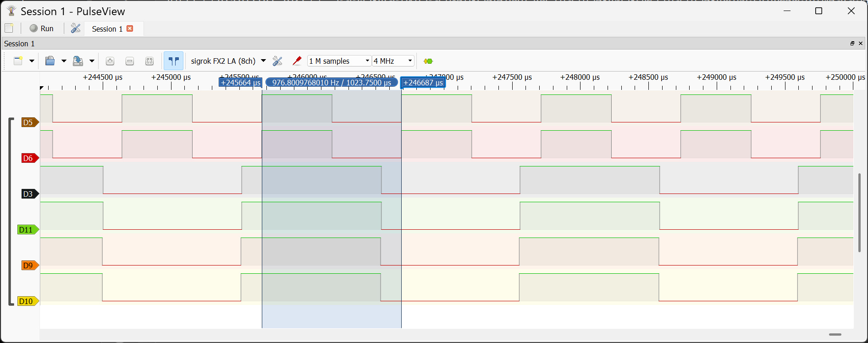The height and width of the screenshot is (343, 868).
Task: Click the +245664 µs cursor marker
Action: point(240,83)
